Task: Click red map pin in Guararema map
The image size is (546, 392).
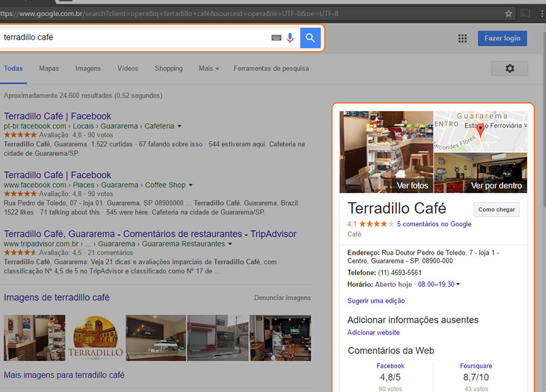Action: (480, 130)
